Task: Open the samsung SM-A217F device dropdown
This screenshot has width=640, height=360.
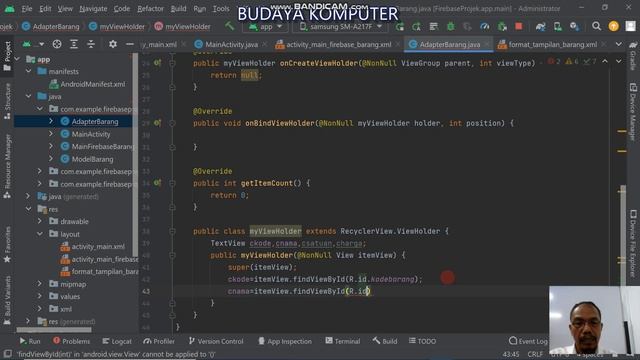Action: 340,27
